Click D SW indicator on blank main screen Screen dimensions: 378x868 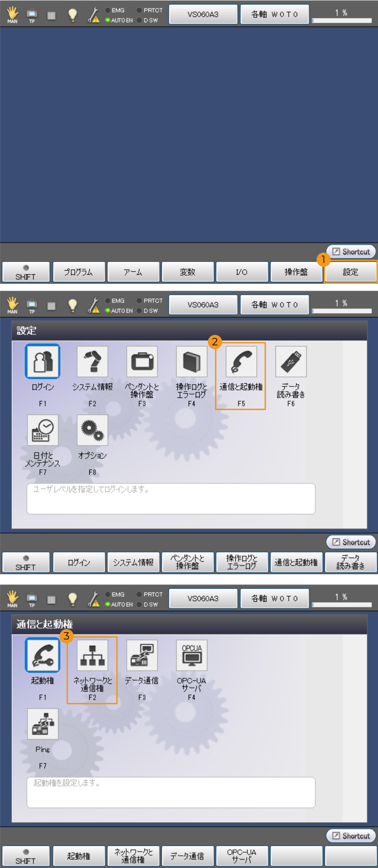coord(147,20)
